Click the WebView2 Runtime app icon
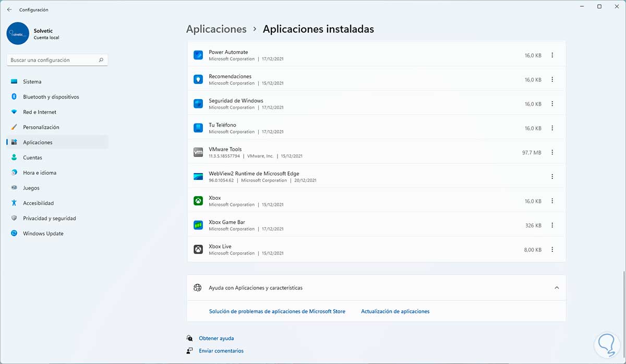The image size is (626, 364). [x=198, y=177]
